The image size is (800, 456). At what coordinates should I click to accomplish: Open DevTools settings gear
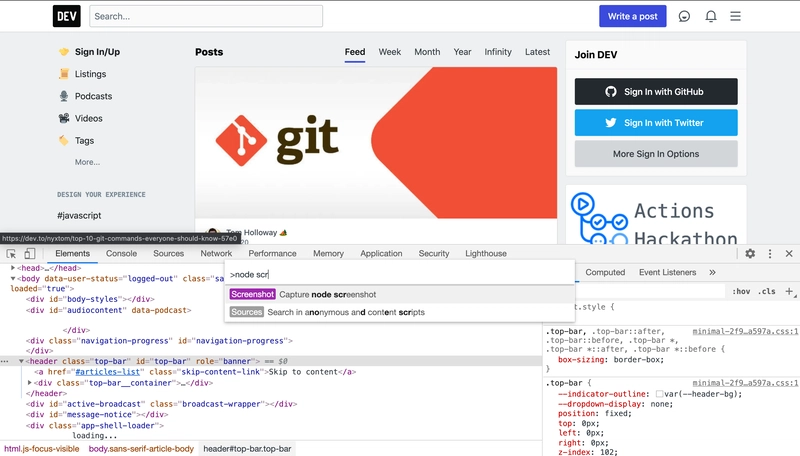pyautogui.click(x=750, y=254)
